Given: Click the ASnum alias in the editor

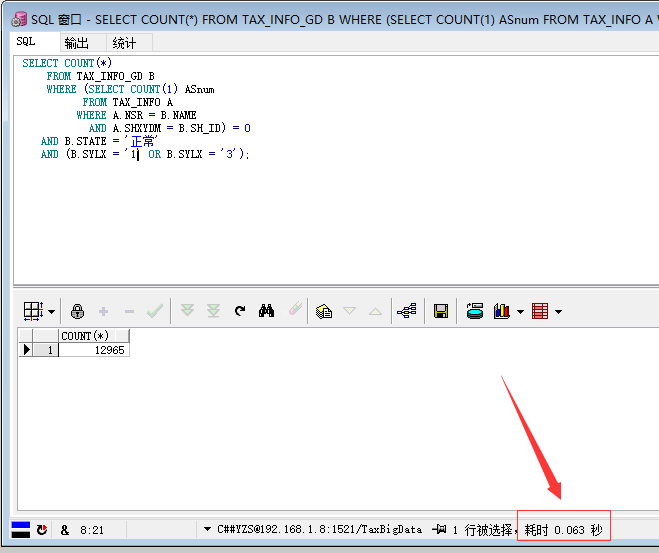Looking at the screenshot, I should [200, 89].
